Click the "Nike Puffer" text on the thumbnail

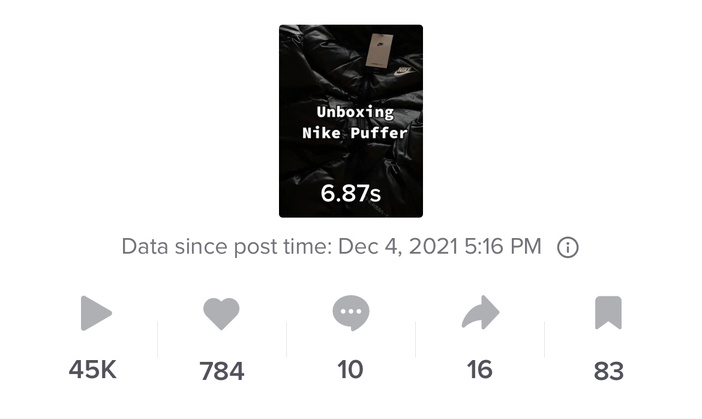349,132
